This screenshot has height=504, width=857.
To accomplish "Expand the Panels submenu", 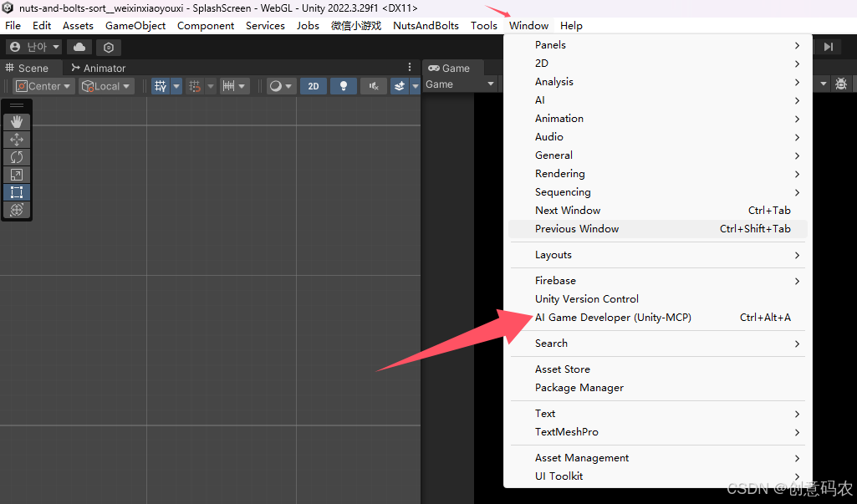I will (x=657, y=45).
